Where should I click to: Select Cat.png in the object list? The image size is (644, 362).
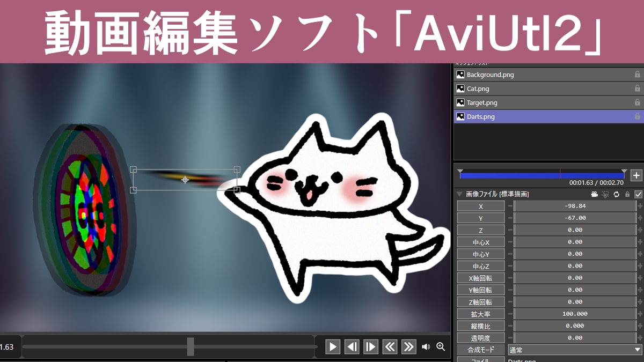tap(548, 88)
